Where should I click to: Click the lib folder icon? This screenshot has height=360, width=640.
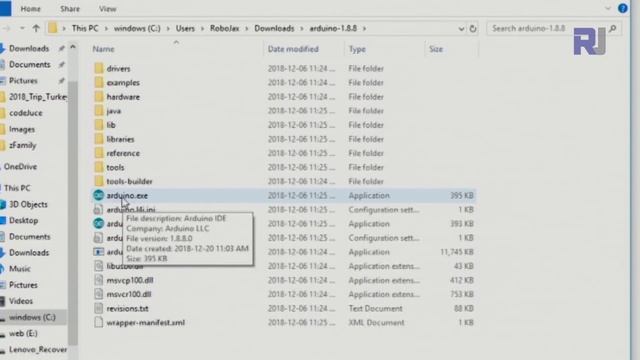coord(99,125)
